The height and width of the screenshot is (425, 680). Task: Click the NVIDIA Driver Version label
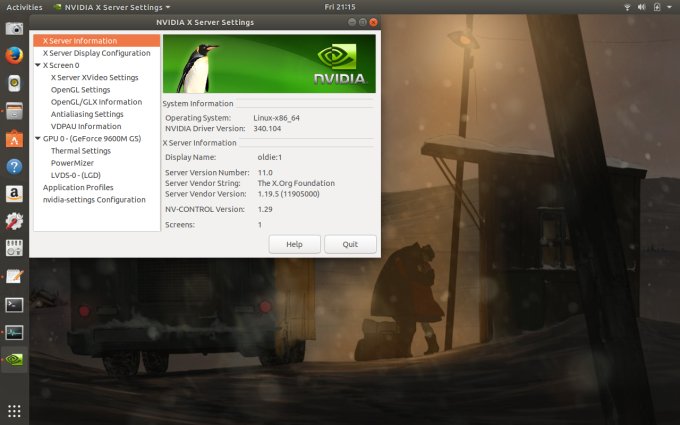[205, 128]
